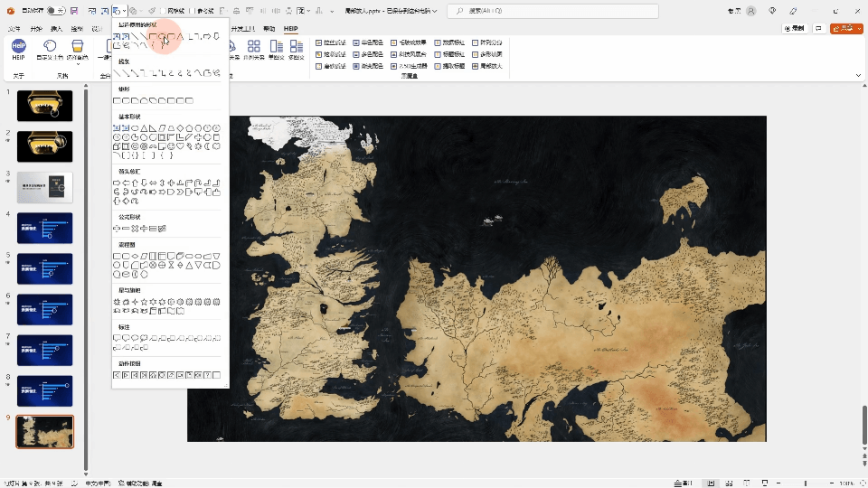The height and width of the screenshot is (488, 868).
Task: Click the Save icon in quick access toolbar
Action: point(74,11)
